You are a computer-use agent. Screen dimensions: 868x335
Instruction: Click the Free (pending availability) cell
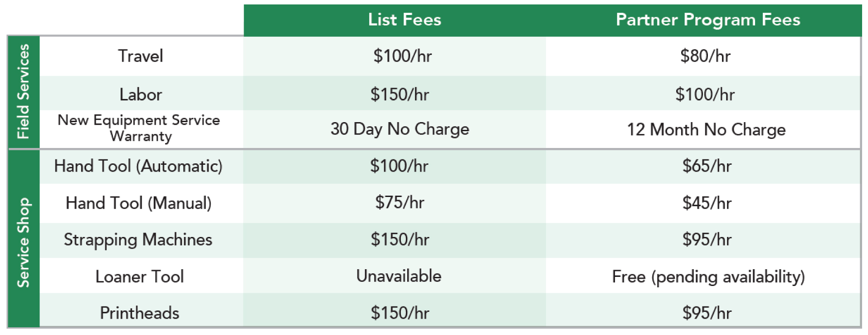click(708, 276)
